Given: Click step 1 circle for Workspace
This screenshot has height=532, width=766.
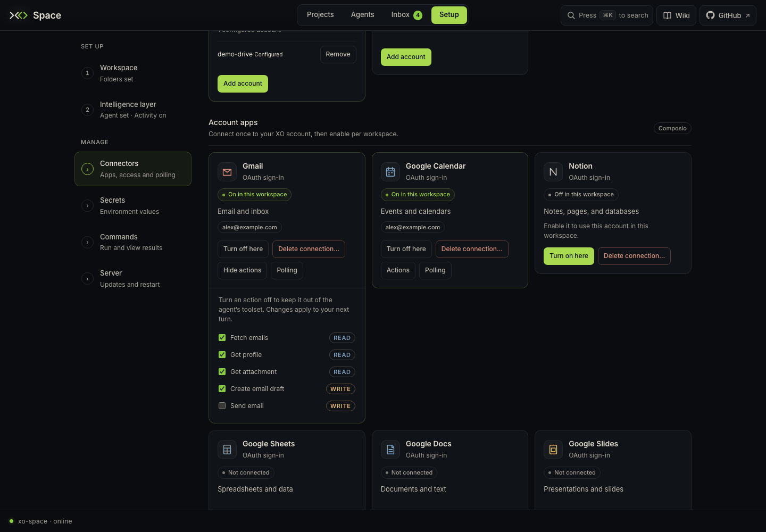Looking at the screenshot, I should 87,73.
